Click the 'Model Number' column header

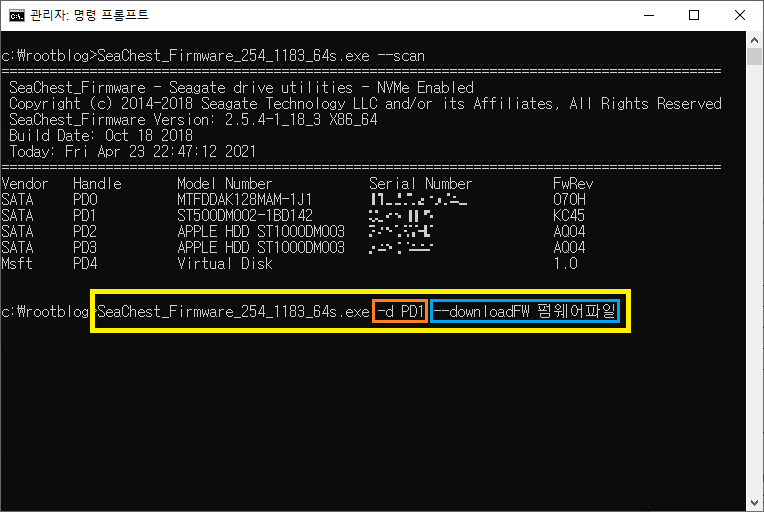pyautogui.click(x=225, y=184)
